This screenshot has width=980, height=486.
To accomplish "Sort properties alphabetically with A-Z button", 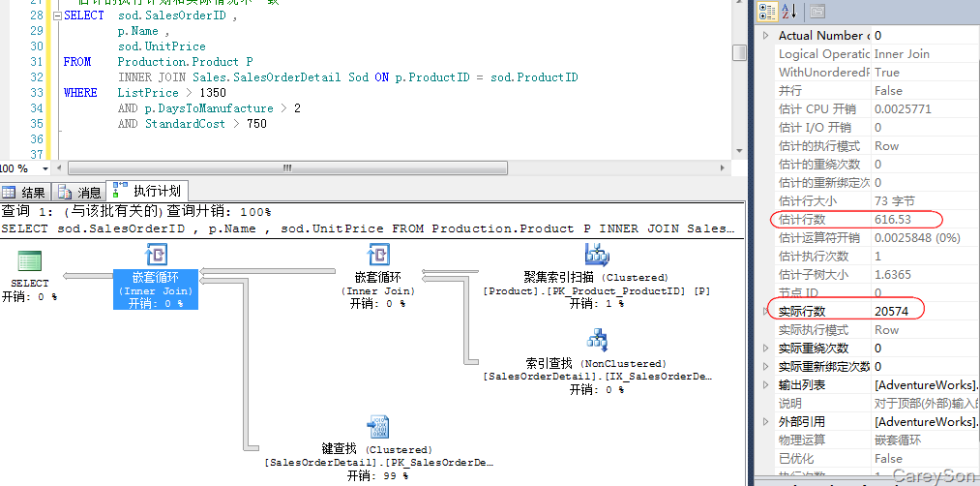I will pos(789,12).
